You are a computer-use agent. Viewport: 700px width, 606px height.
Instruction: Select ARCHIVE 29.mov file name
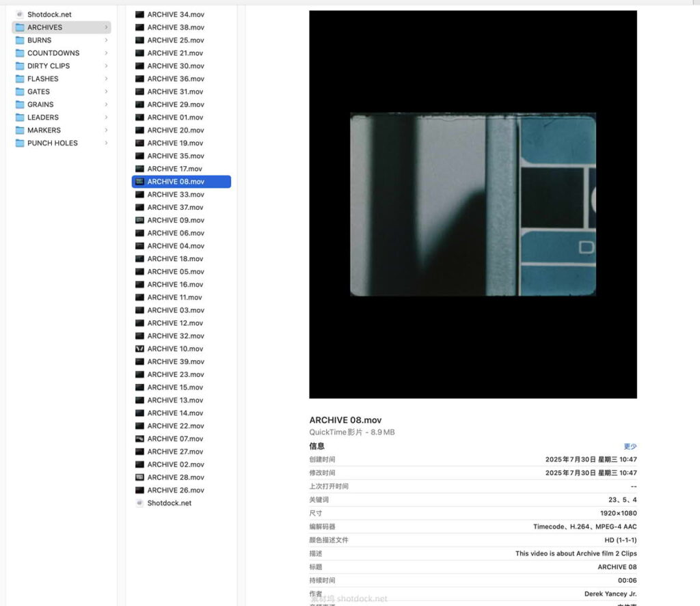(176, 105)
